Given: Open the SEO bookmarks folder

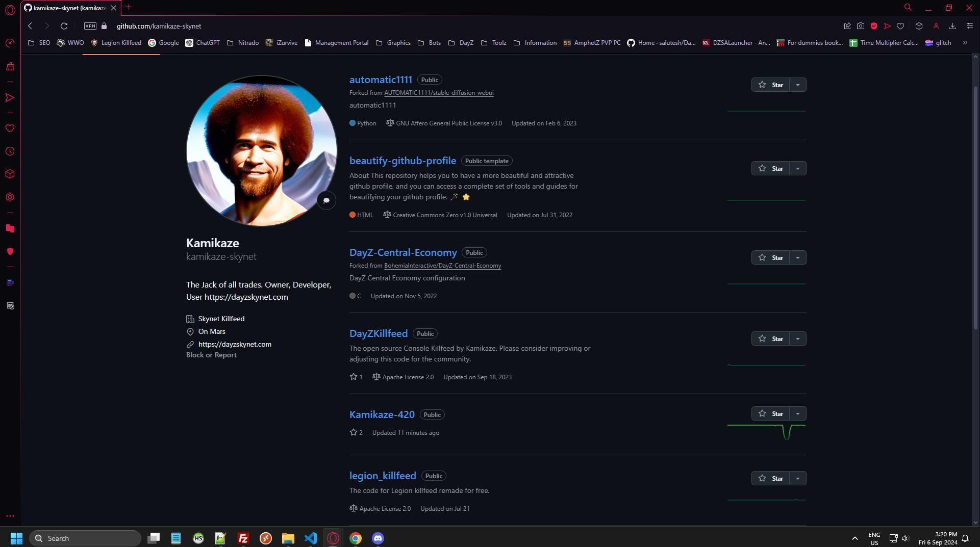Looking at the screenshot, I should (x=39, y=43).
